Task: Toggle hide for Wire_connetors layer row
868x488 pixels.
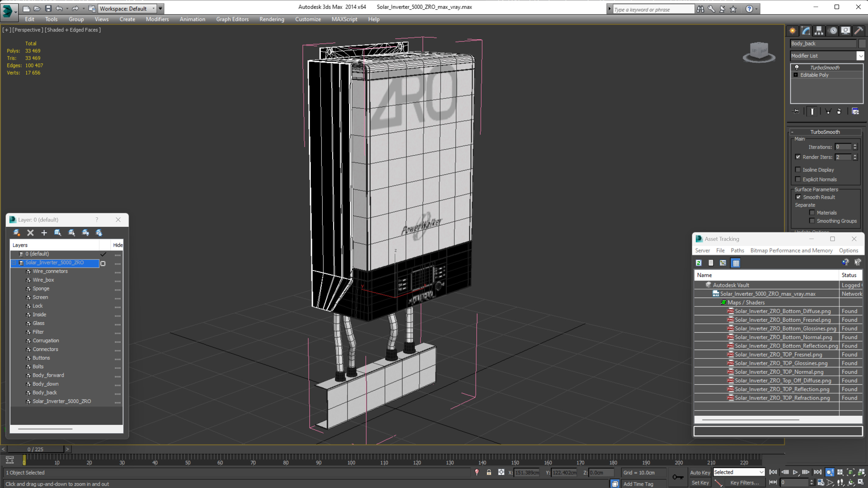Action: tap(118, 272)
